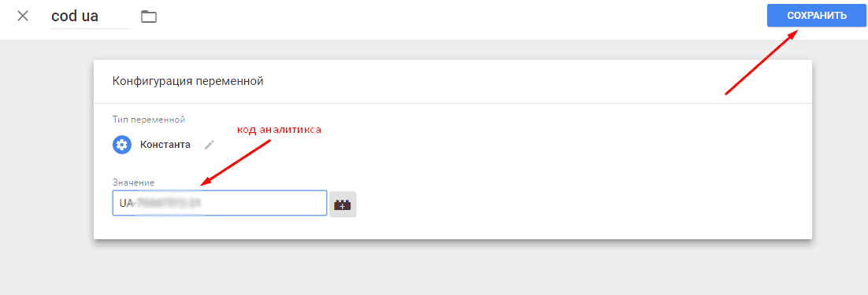Click the variable name field 'cod ua'
The image size is (868, 295).
click(91, 17)
